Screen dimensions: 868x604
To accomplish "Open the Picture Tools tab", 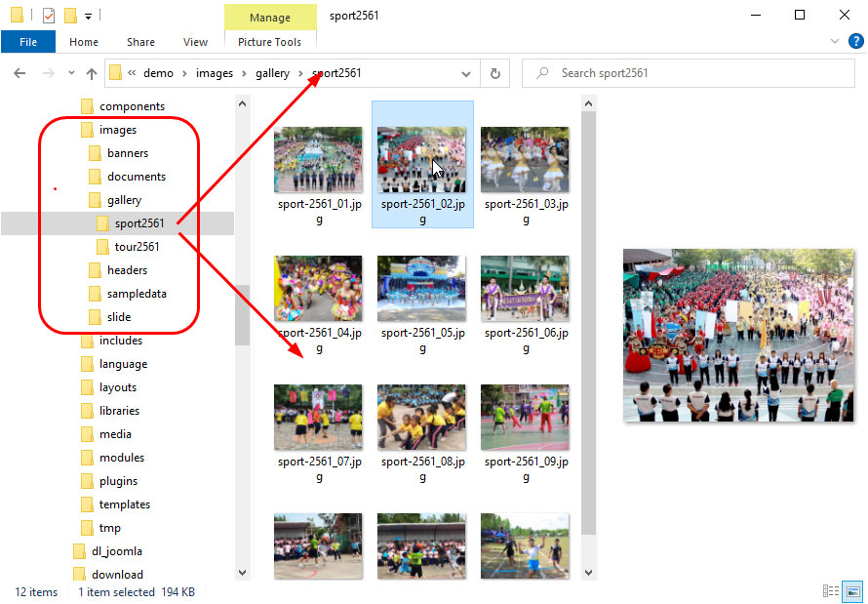I will click(x=269, y=42).
